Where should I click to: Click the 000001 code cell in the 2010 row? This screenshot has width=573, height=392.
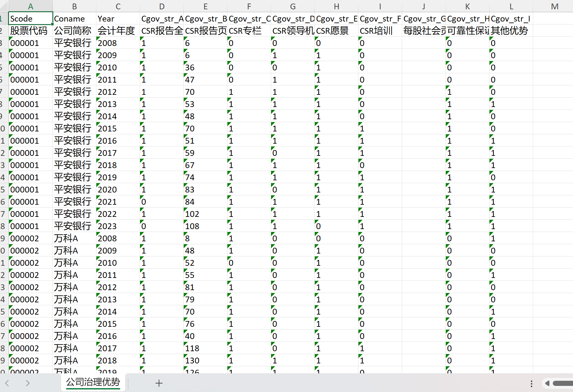click(x=31, y=67)
